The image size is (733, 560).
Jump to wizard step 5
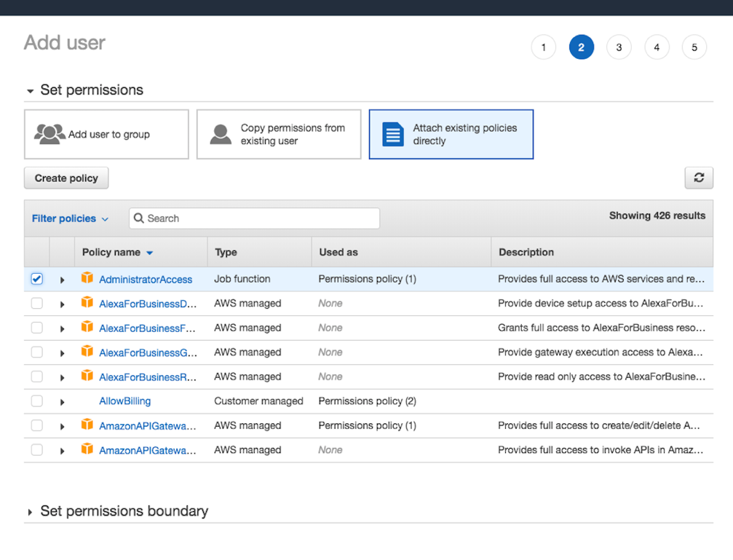(x=694, y=47)
